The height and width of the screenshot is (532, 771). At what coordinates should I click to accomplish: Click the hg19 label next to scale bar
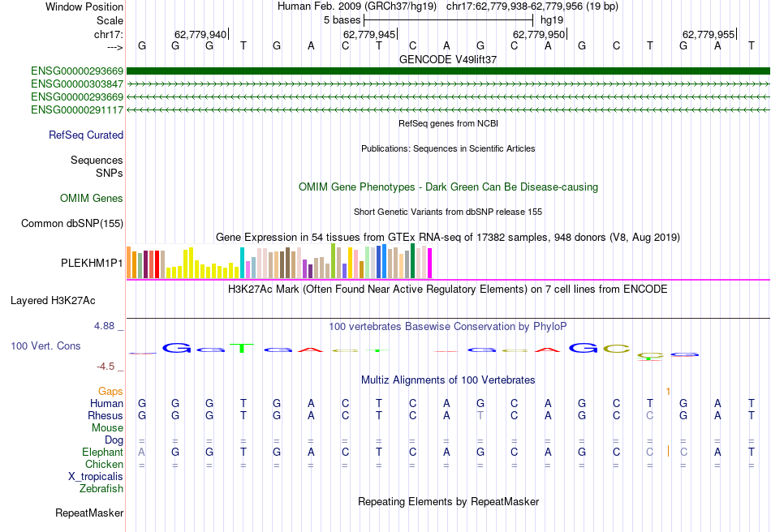coord(552,20)
